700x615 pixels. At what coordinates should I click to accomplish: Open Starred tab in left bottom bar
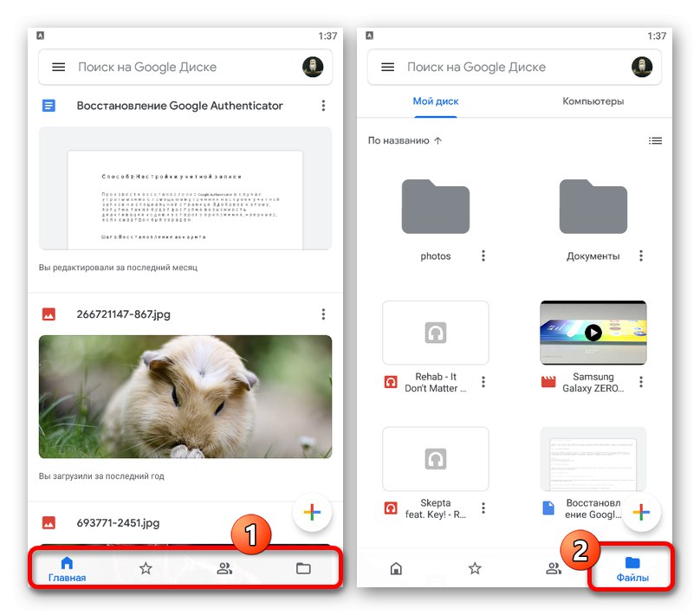(x=146, y=568)
